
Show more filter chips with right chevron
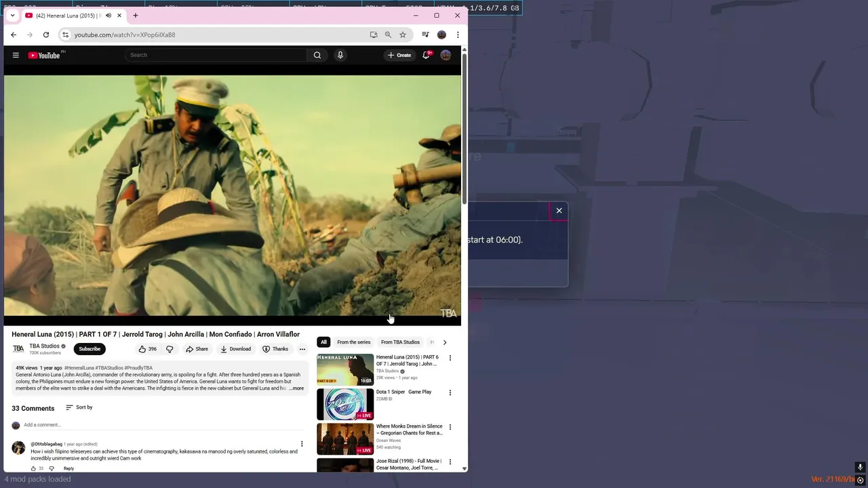point(445,342)
